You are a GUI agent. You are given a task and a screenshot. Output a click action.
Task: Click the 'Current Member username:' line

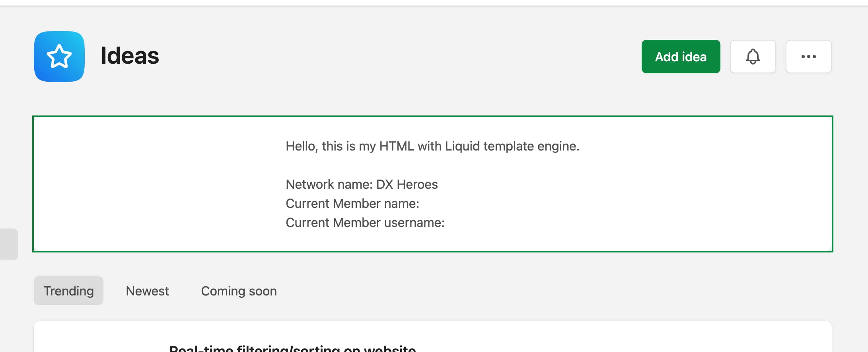365,223
